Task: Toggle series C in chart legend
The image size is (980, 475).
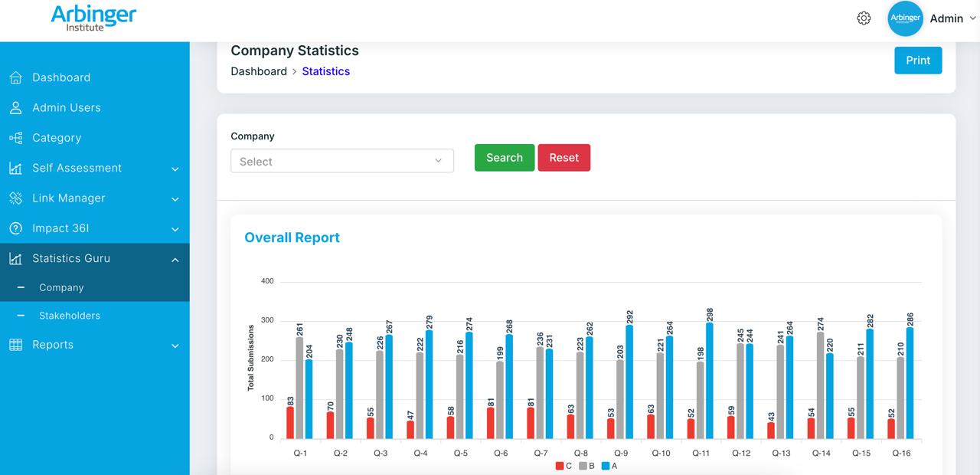Action: [x=563, y=466]
